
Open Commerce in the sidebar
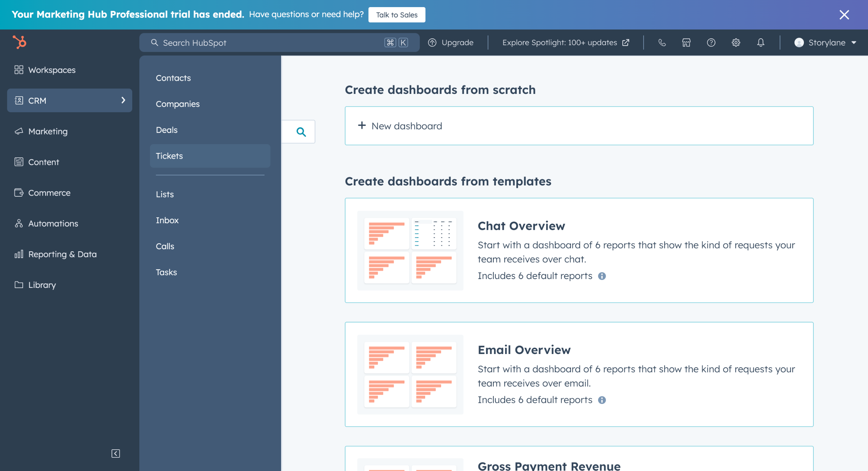pyautogui.click(x=70, y=193)
